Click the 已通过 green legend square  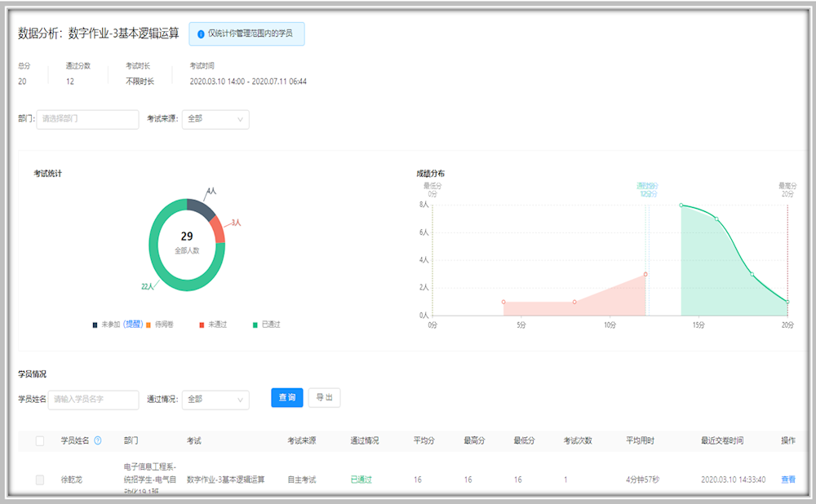click(x=255, y=325)
